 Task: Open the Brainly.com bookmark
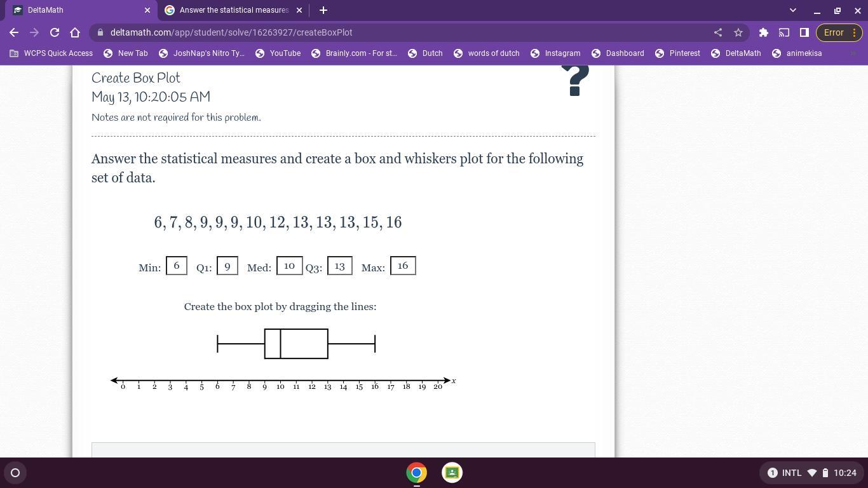[354, 53]
